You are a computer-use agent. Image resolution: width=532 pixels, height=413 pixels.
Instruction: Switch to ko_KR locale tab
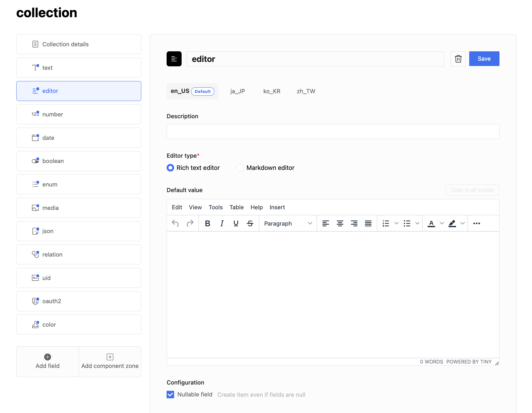pyautogui.click(x=272, y=91)
